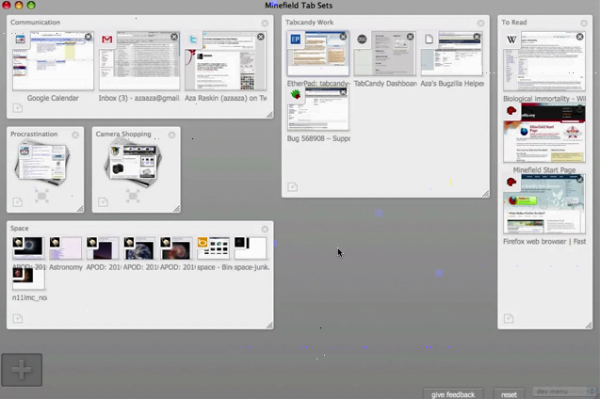Expand the Camera Shopping stacked tabs
This screenshot has height=399, width=600.
[133, 196]
